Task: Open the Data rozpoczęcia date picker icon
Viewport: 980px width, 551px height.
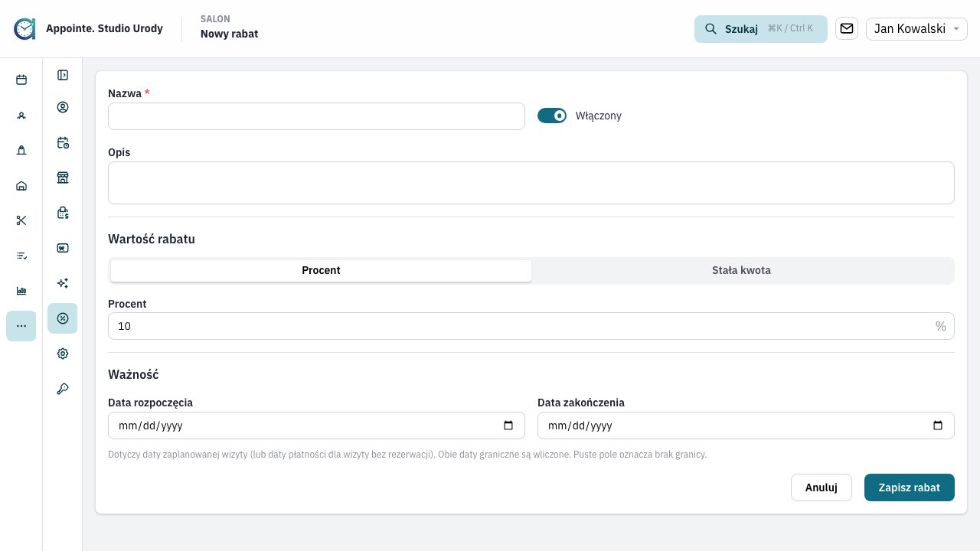Action: [x=508, y=425]
